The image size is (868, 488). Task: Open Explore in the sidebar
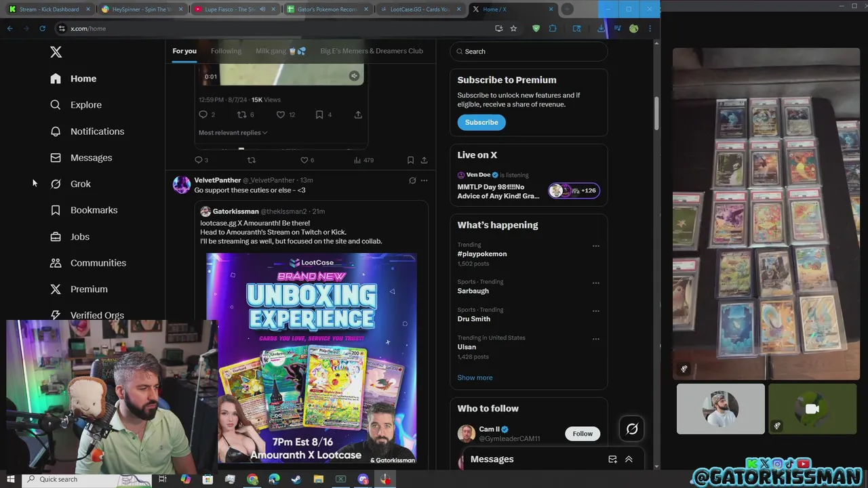point(76,105)
